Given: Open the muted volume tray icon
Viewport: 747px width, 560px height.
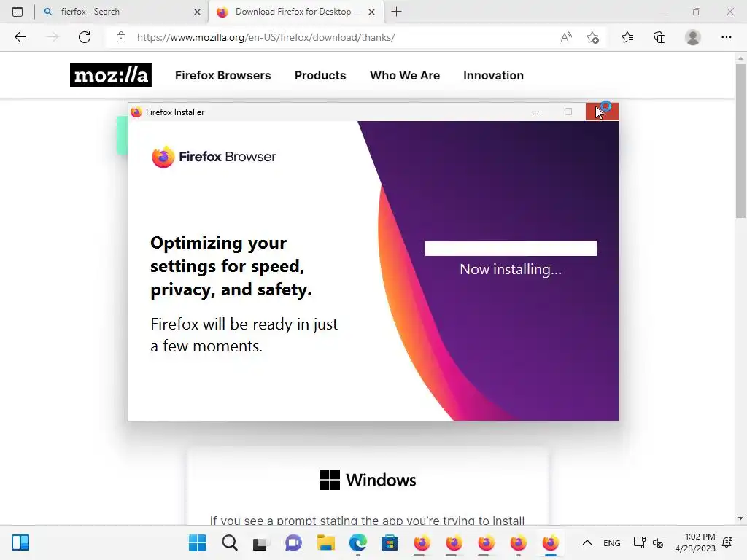Looking at the screenshot, I should point(658,542).
